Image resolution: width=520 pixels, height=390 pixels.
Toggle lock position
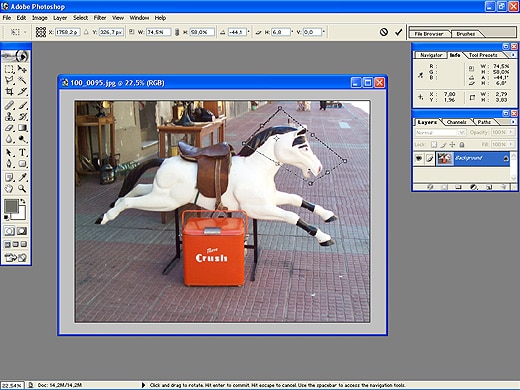[452, 145]
